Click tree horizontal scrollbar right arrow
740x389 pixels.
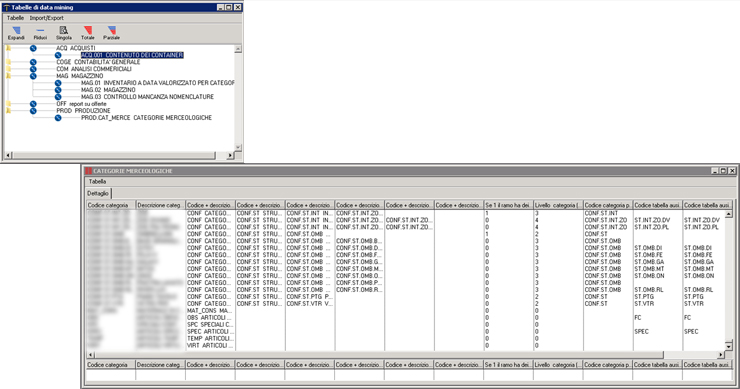[230, 155]
